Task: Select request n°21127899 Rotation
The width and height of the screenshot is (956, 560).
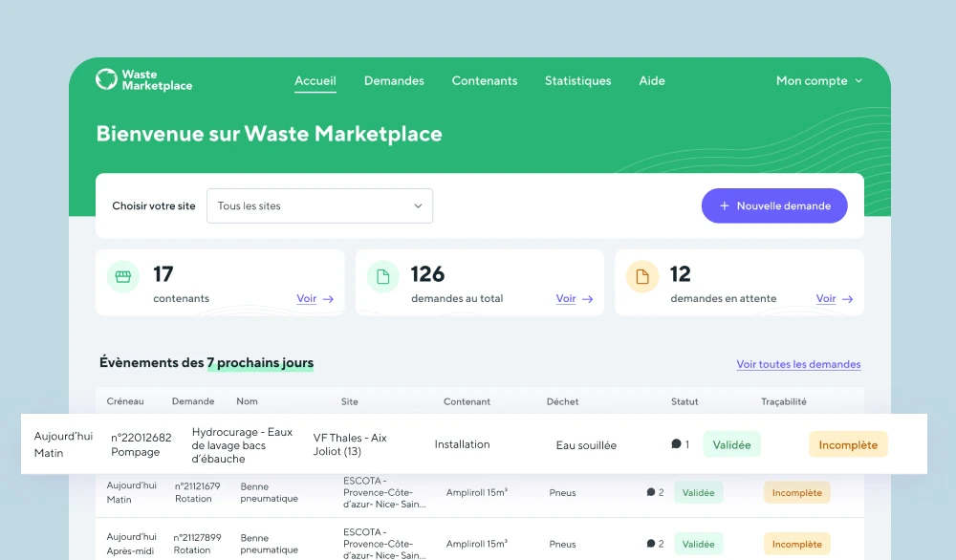Action: 197,544
